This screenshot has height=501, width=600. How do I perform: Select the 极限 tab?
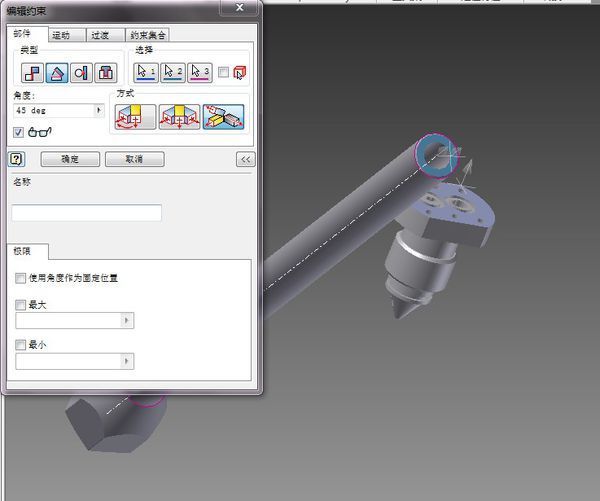(x=28, y=251)
